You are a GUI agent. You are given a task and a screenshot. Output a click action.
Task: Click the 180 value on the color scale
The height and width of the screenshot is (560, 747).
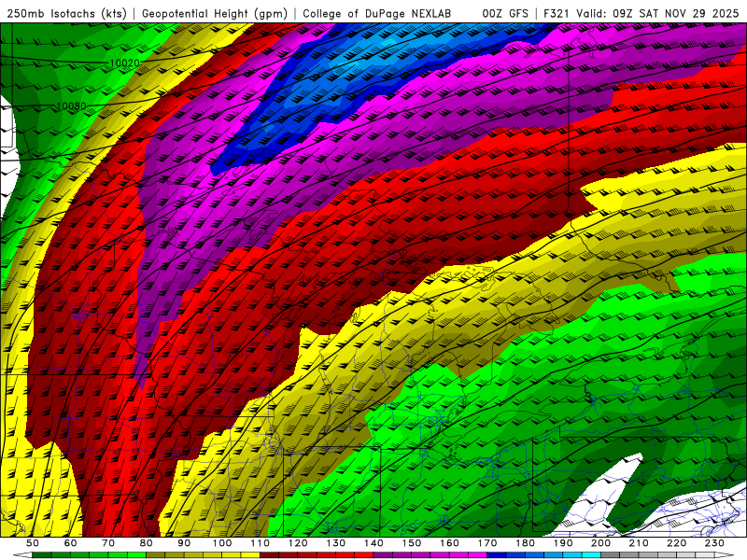pos(525,543)
